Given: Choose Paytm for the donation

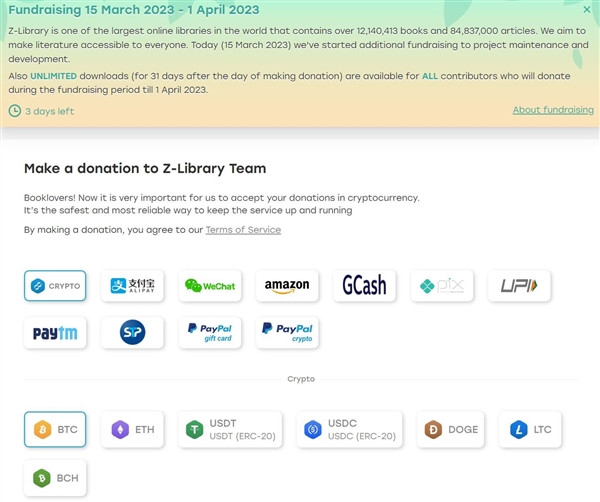Looking at the screenshot, I should [x=55, y=332].
